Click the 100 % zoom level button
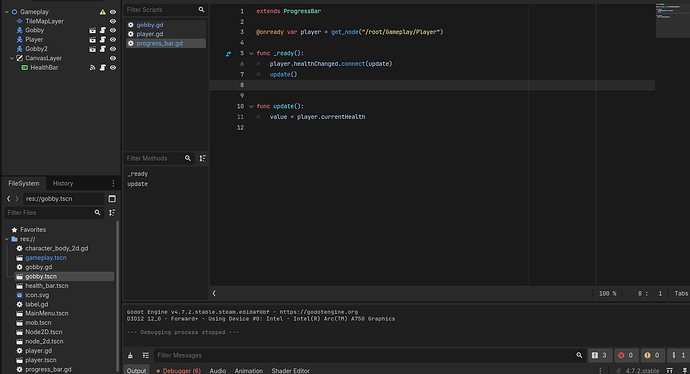Screen dimensions: 690x374 608,293
